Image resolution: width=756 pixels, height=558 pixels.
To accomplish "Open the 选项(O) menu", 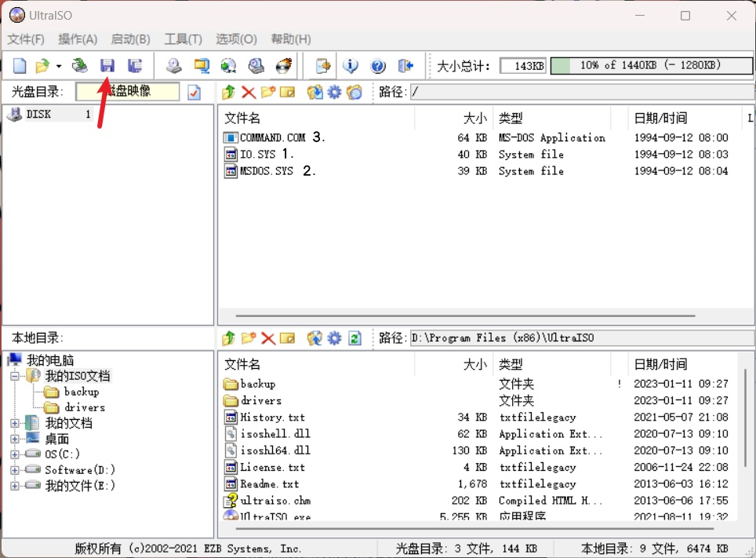I will 236,39.
